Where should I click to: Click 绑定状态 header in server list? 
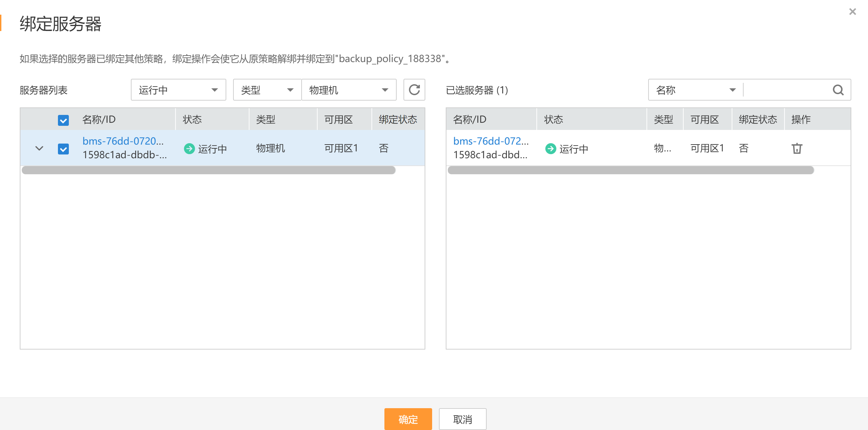coord(398,119)
